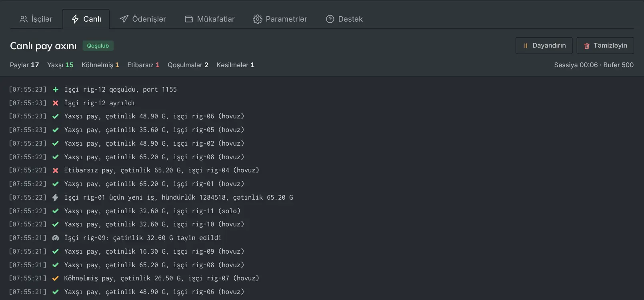Screen dimensions: 644x300
Task: Open the Dəstək tab
Action: (344, 19)
